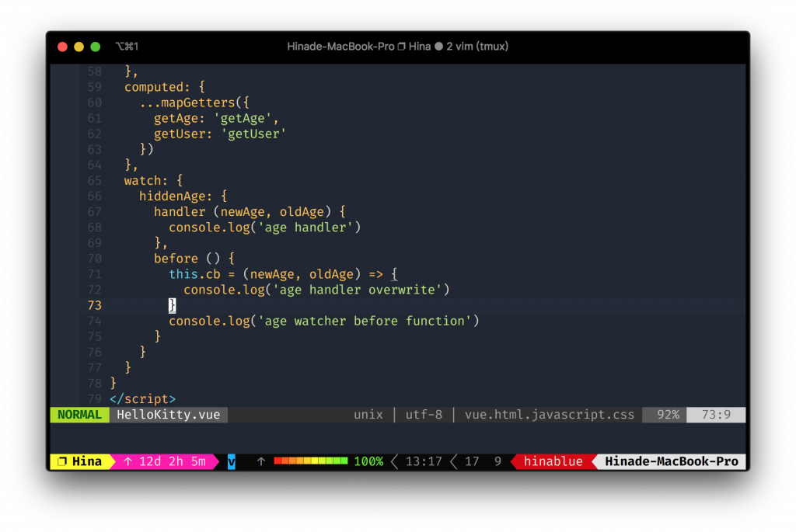Click the 'age handler' console.log line
The width and height of the screenshot is (796, 532).
[265, 228]
